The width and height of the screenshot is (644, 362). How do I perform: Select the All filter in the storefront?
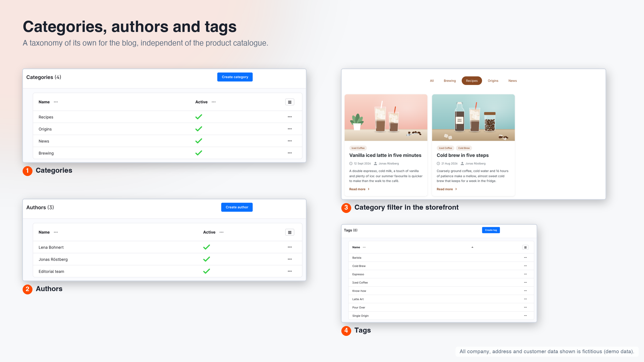(432, 81)
